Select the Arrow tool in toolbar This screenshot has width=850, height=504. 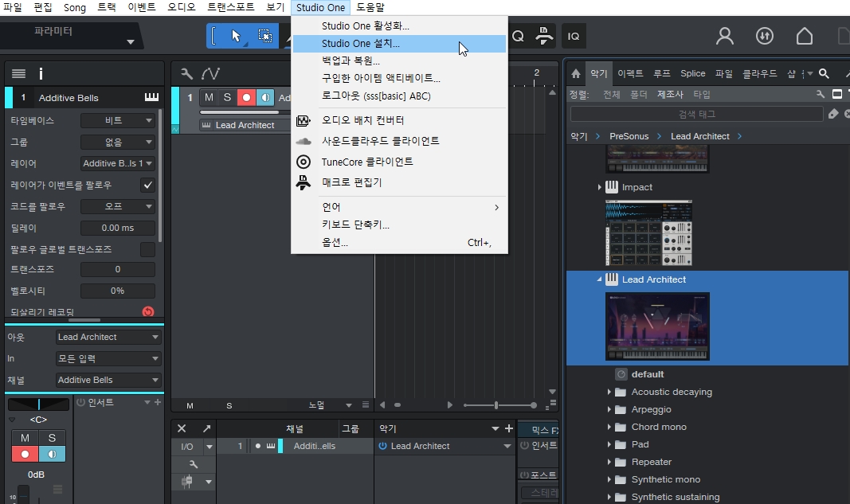click(236, 36)
